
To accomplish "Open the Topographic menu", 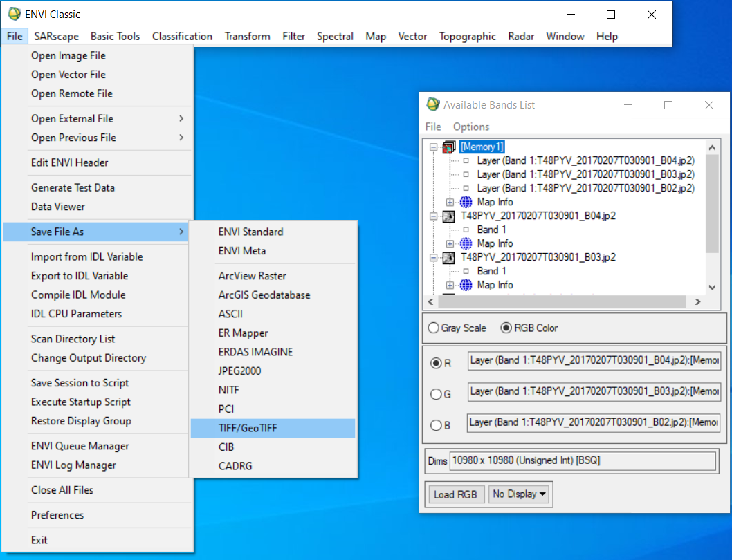I will pos(467,37).
